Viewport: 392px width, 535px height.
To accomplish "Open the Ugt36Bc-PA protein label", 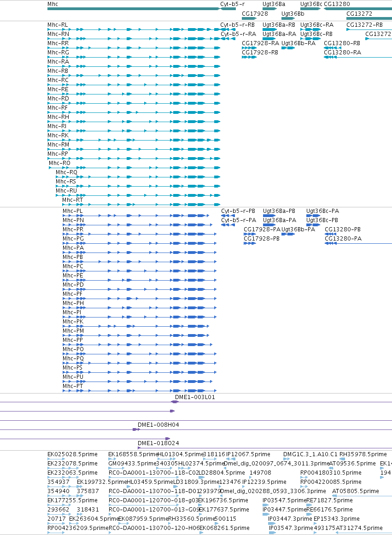I will 323,211.
